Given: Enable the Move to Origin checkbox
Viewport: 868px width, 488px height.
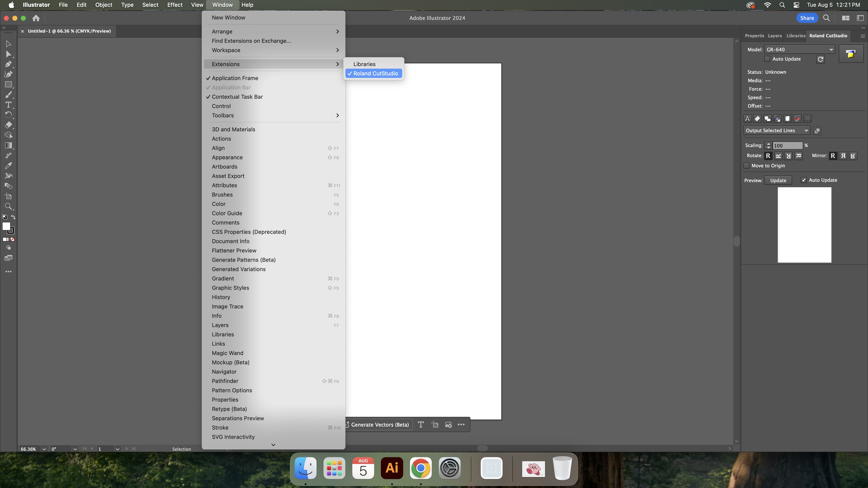Looking at the screenshot, I should [x=746, y=166].
